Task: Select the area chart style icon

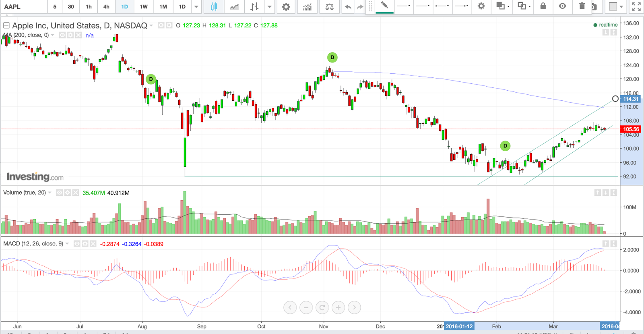Action: (x=234, y=6)
